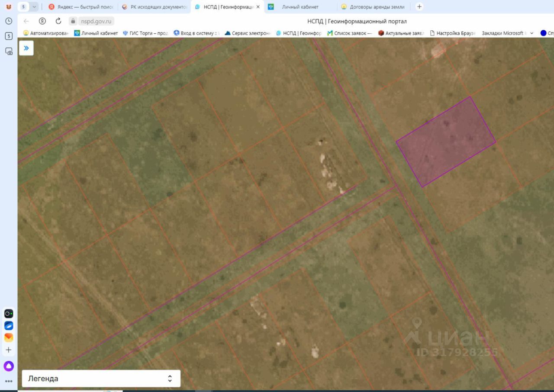This screenshot has width=554, height=392.
Task: Open Автоматизирован bookmark
Action: tap(46, 33)
